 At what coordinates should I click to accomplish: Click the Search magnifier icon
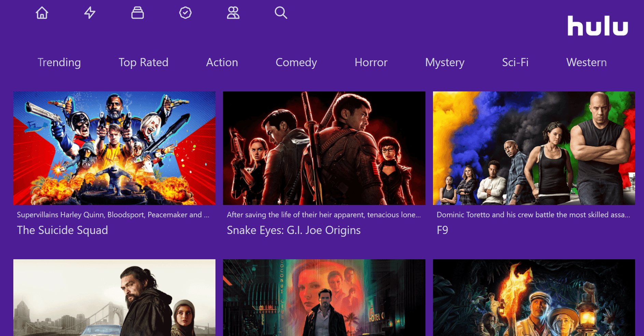point(281,13)
